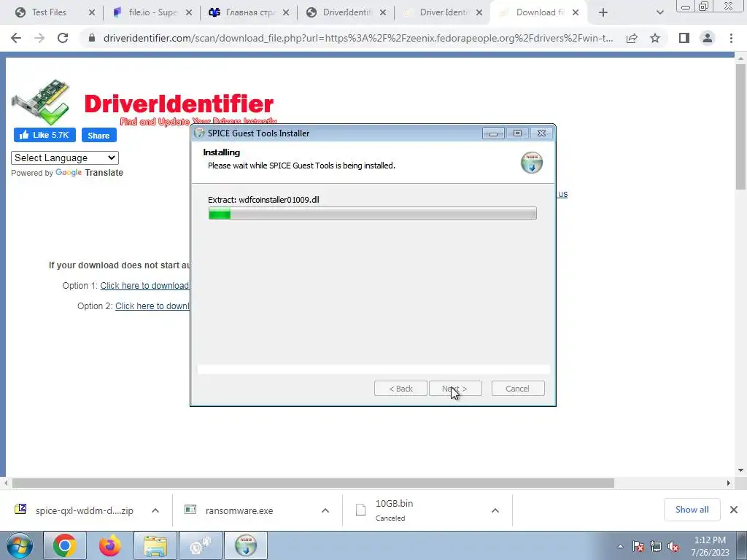Click Show all downloads

point(692,510)
